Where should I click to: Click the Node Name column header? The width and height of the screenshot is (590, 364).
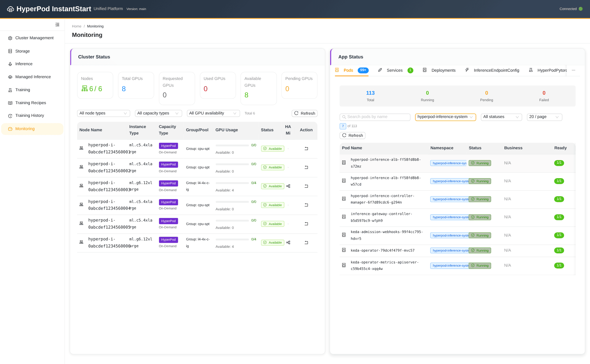[91, 130]
